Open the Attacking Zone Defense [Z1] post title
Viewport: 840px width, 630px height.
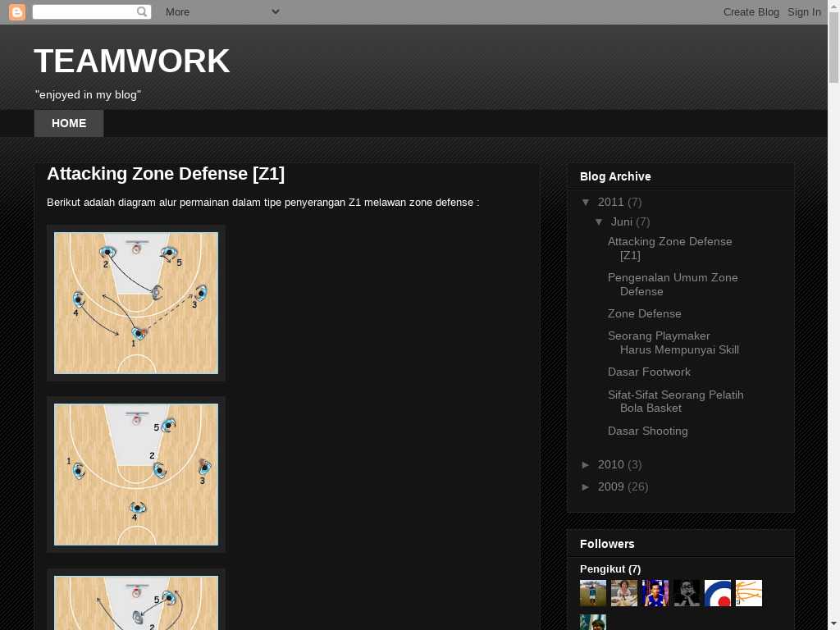[166, 174]
